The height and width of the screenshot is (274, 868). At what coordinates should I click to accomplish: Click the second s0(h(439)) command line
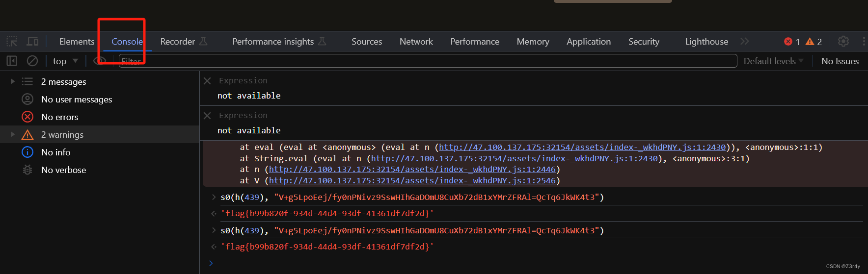coord(412,230)
